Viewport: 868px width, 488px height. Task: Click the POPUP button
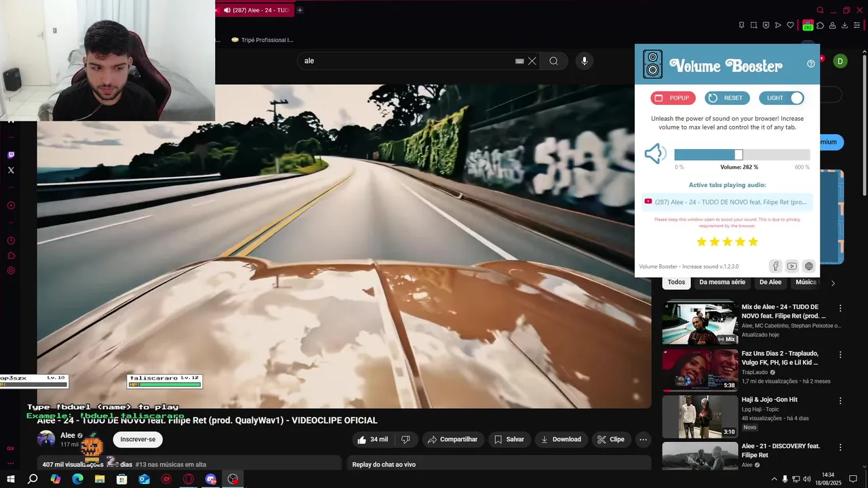673,98
